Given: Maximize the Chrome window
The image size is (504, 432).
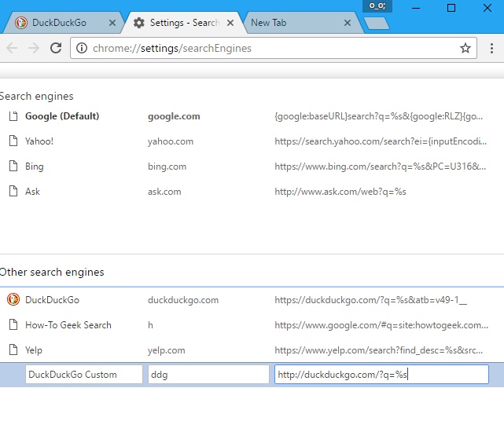Looking at the screenshot, I should click(x=451, y=8).
